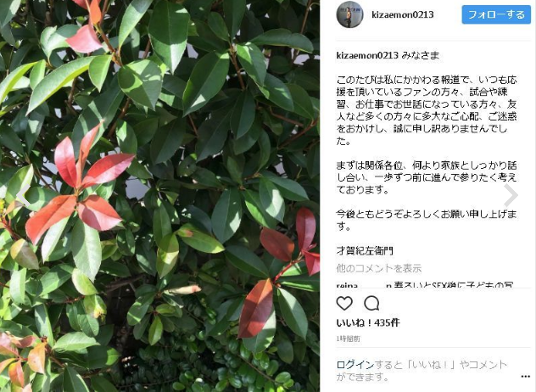Click the caption paragraph starting このたびは
Screen dimensions: 536x392
(x=427, y=110)
